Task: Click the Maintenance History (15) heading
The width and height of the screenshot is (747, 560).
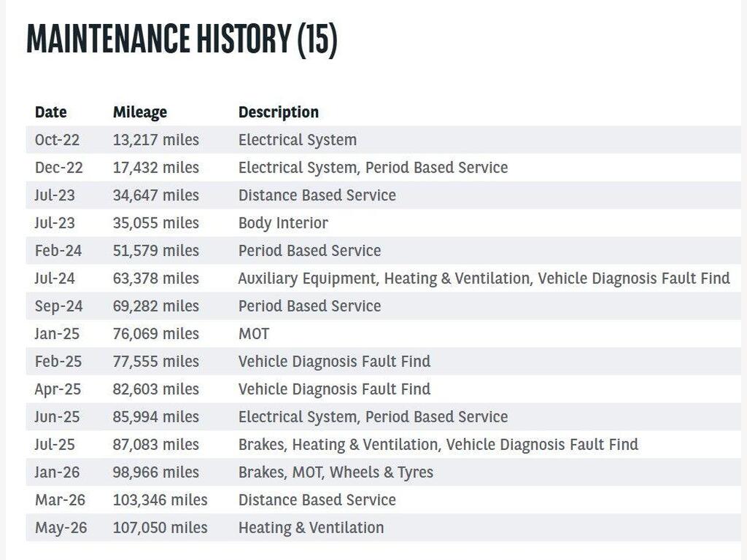Action: (x=182, y=39)
